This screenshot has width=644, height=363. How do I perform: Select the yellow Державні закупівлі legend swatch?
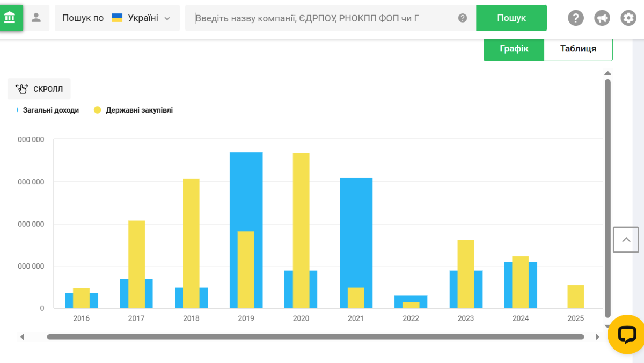(x=97, y=110)
